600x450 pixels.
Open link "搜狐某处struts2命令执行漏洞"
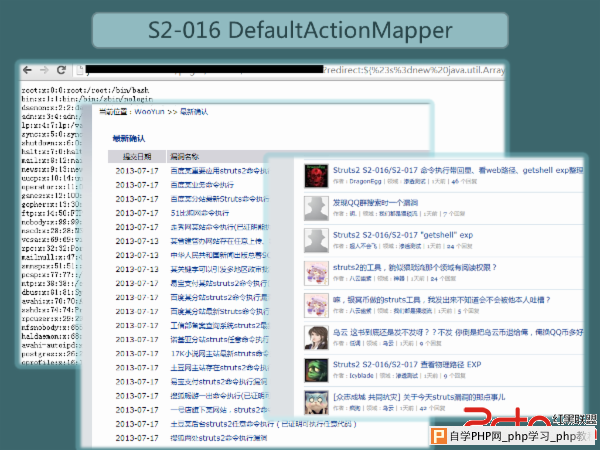coord(219,438)
